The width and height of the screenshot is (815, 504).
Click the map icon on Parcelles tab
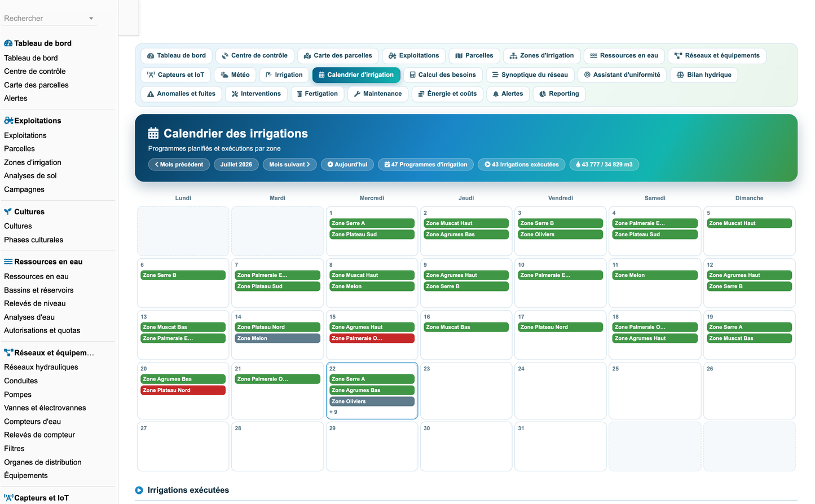point(459,56)
